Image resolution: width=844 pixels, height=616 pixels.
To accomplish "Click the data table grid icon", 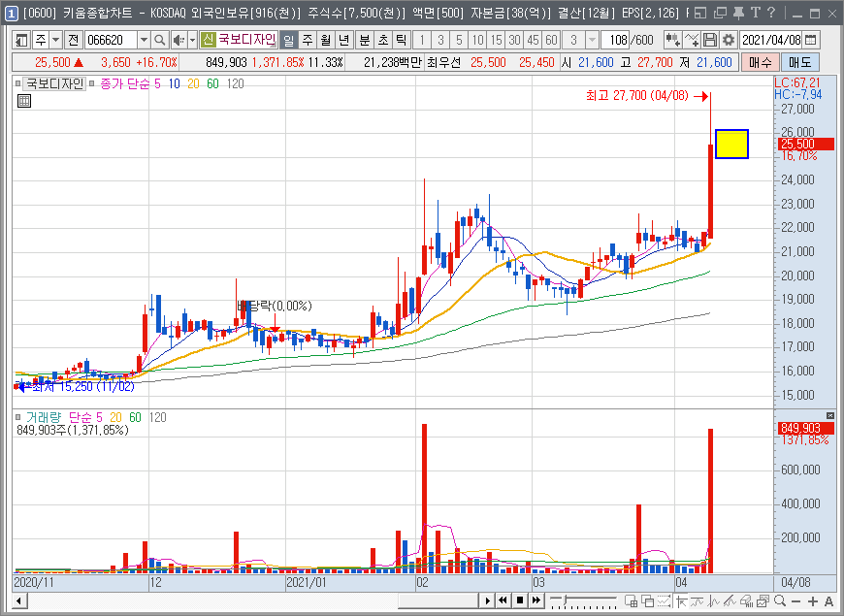I will (23, 101).
